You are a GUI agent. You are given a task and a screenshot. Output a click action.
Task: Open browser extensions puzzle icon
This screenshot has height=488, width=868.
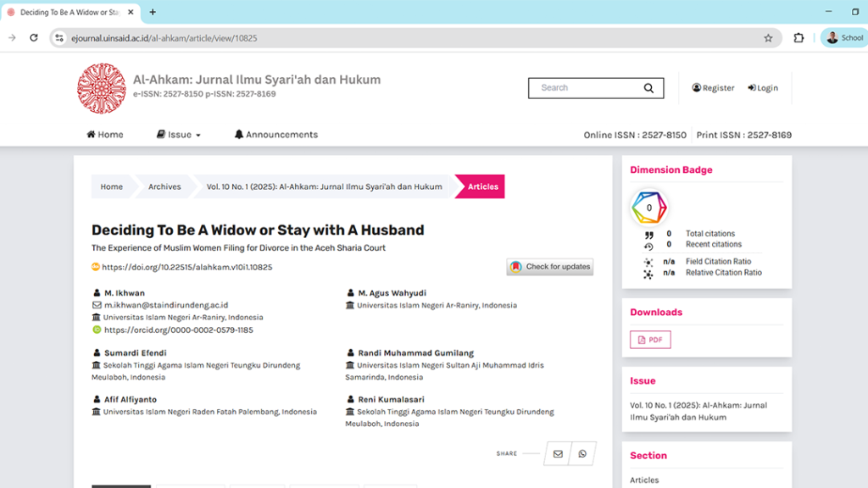pos(798,38)
